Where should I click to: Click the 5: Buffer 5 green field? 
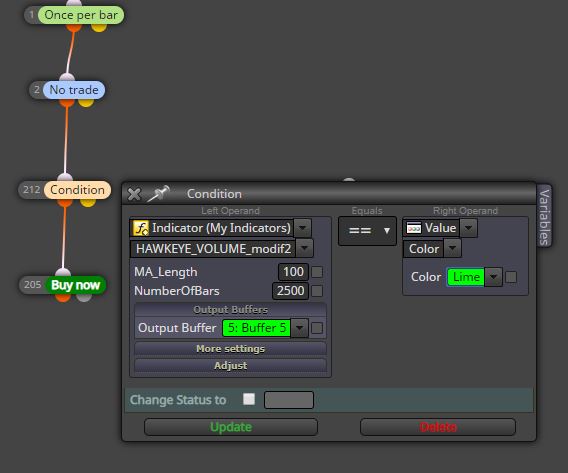(257, 328)
